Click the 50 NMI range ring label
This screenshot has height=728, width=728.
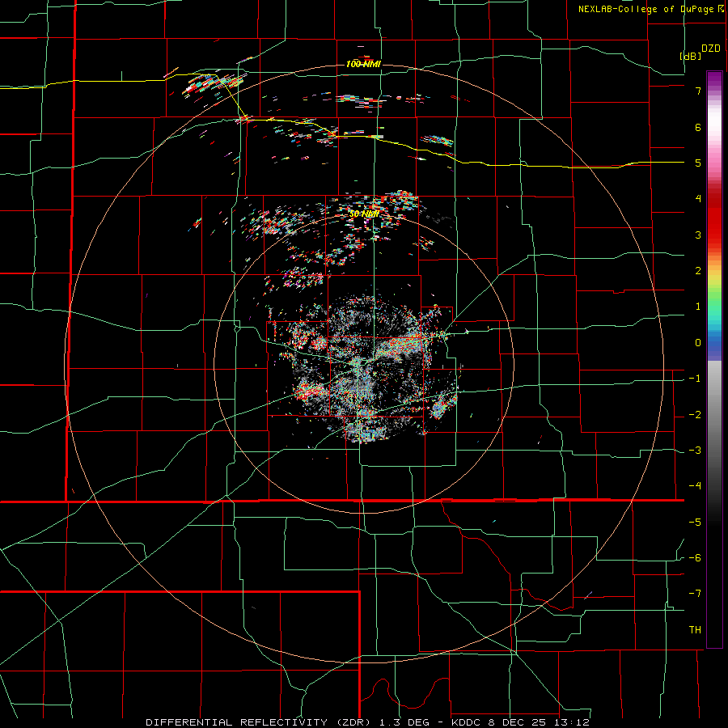point(364,214)
